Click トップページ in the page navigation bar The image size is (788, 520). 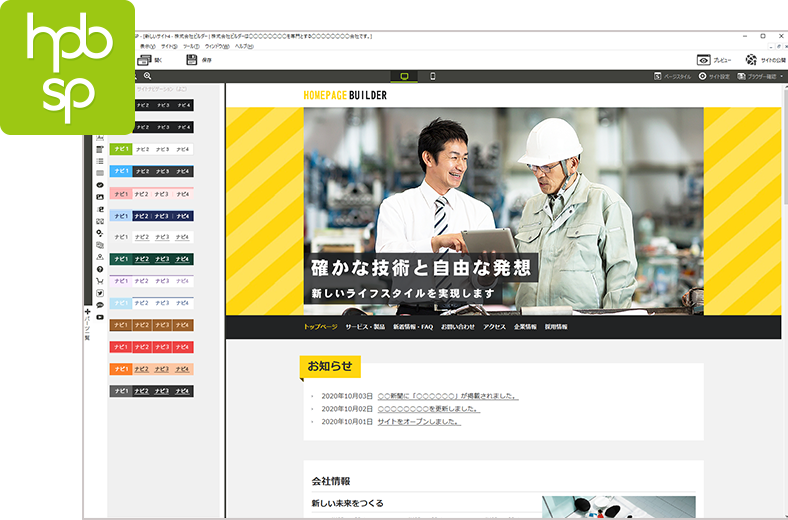[x=320, y=327]
